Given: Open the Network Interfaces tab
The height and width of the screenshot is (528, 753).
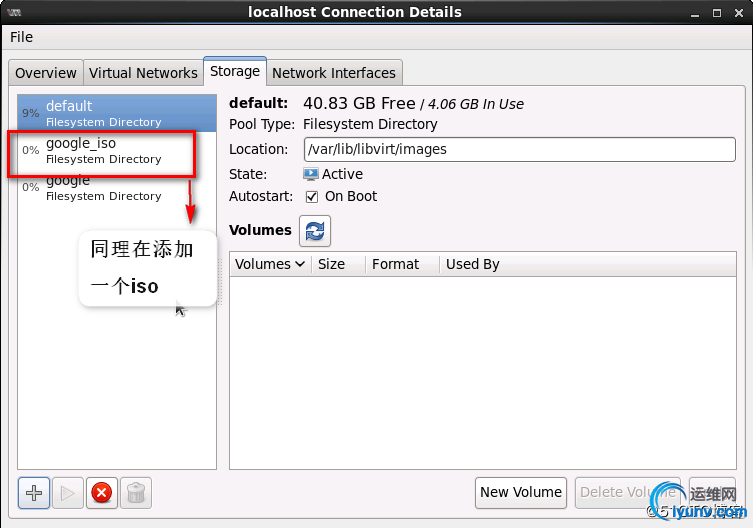Looking at the screenshot, I should coord(334,73).
